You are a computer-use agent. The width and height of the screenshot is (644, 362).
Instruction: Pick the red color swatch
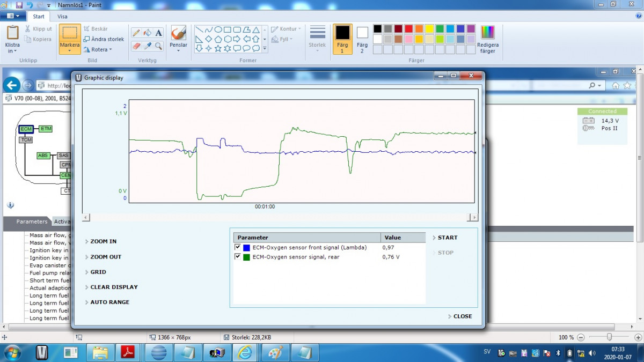(x=408, y=29)
